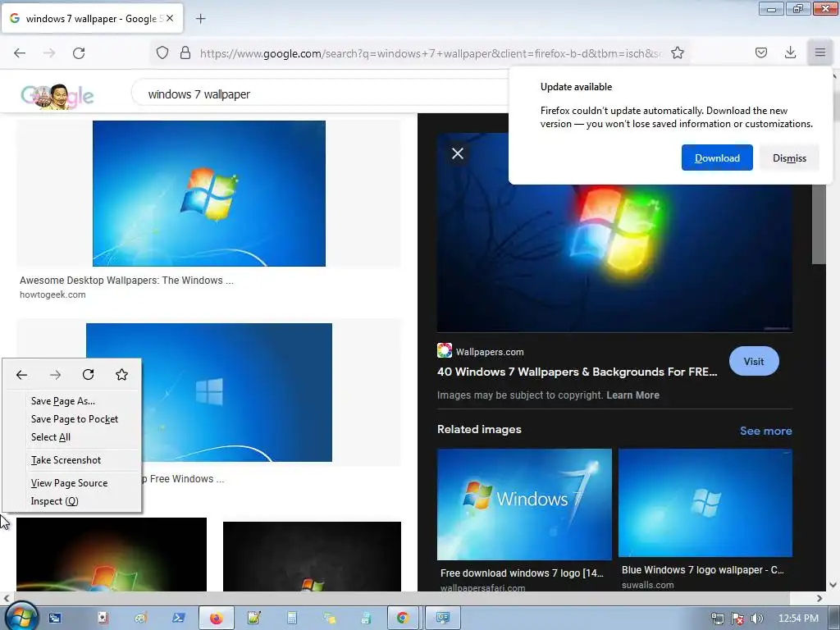This screenshot has height=630, width=840.
Task: Focus the Google search box
Action: (x=322, y=94)
